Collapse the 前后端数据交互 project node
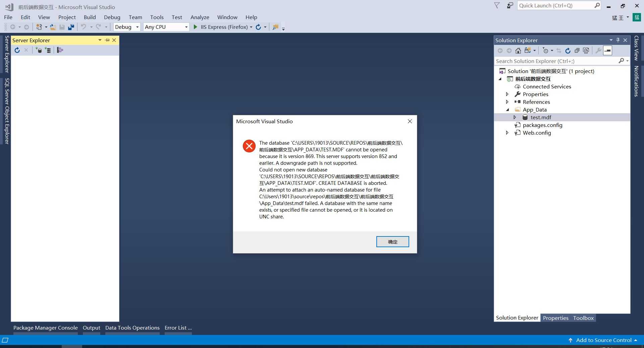 pos(500,79)
